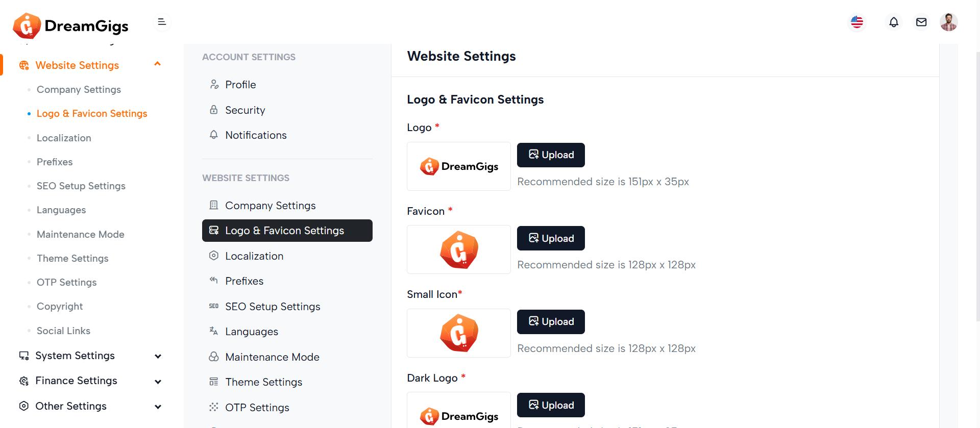Click the Maintenance Mode icon in settings list

click(x=214, y=357)
